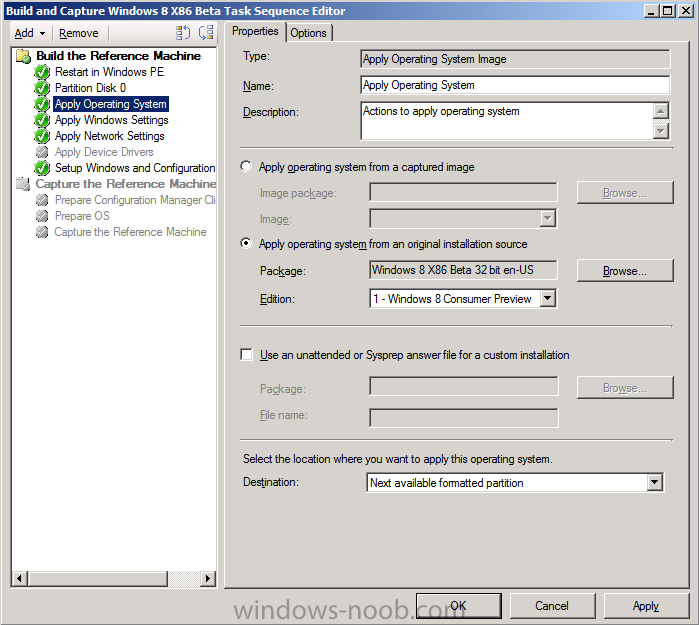Click the Type field showing Apply Operating System Image

(x=515, y=59)
